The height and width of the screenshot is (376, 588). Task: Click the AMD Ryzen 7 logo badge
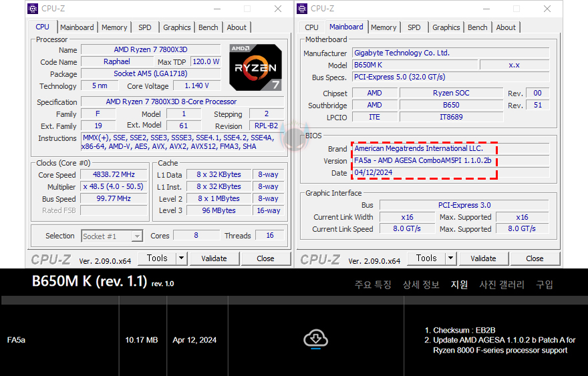tap(256, 67)
